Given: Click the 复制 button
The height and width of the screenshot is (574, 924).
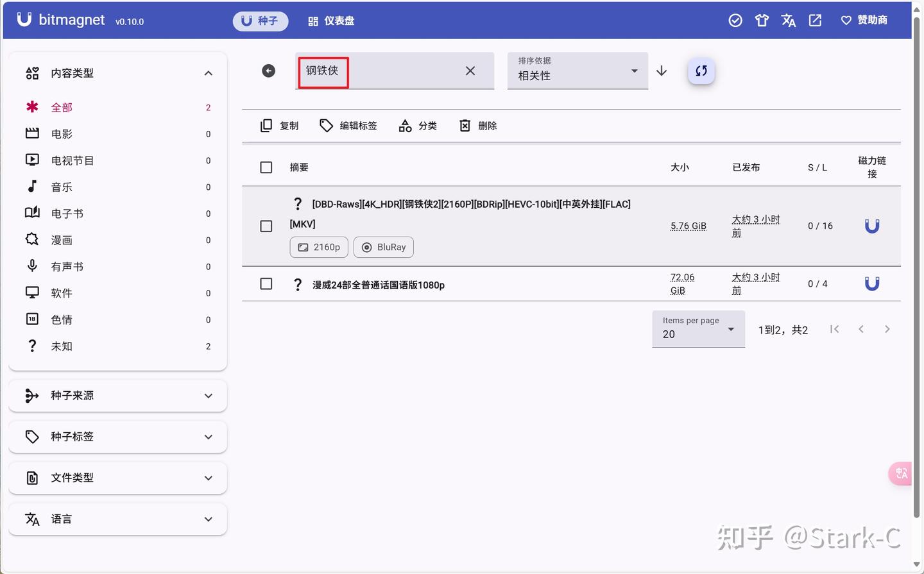Looking at the screenshot, I should 280,126.
